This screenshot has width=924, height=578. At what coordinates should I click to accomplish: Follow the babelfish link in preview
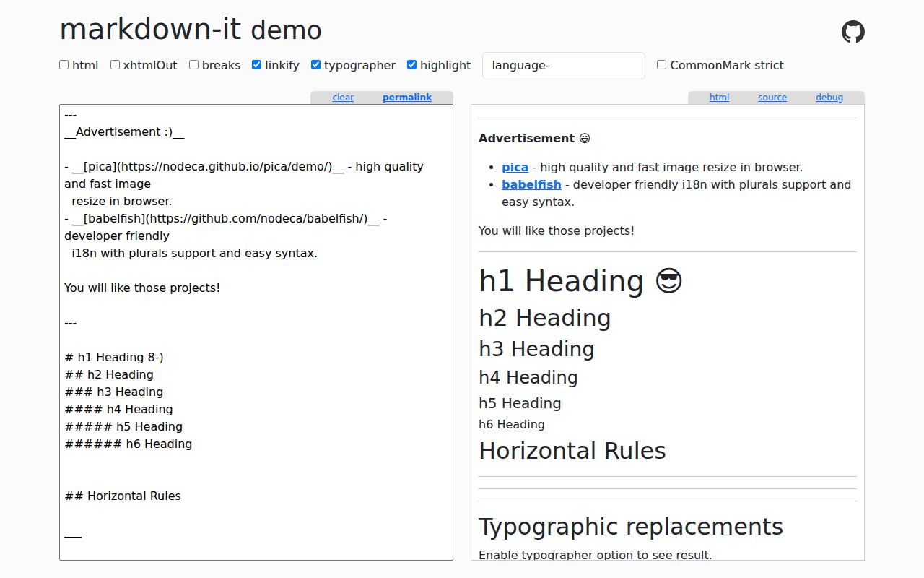point(531,184)
